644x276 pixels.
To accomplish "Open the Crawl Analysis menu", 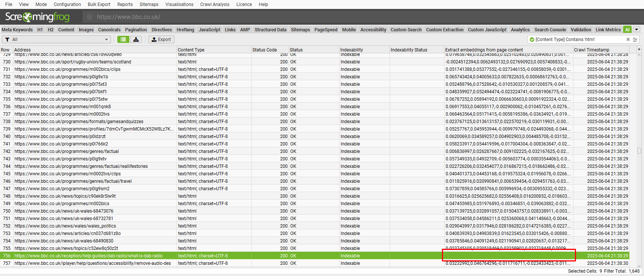I will click(x=215, y=4).
